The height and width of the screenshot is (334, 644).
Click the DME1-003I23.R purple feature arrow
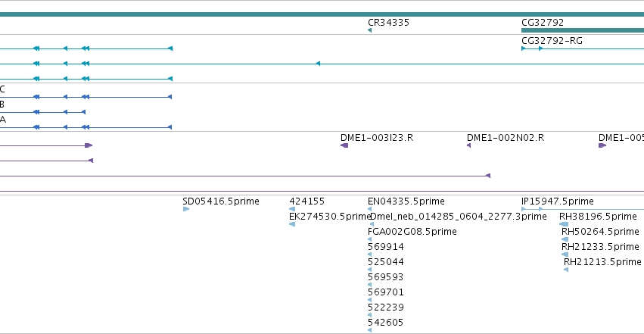coord(344,145)
